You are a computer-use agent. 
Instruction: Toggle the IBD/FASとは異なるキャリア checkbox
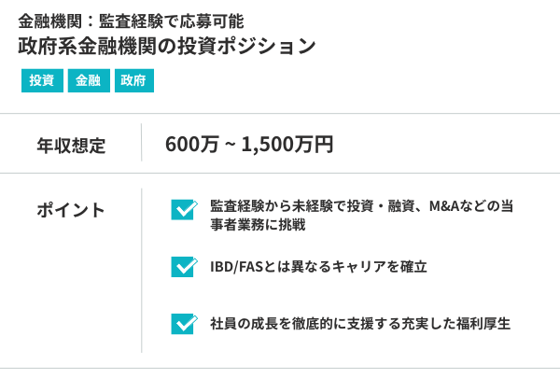[183, 267]
